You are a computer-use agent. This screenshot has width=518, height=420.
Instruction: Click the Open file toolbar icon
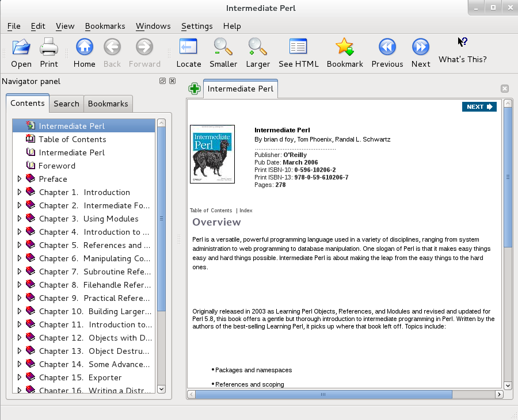pos(21,47)
